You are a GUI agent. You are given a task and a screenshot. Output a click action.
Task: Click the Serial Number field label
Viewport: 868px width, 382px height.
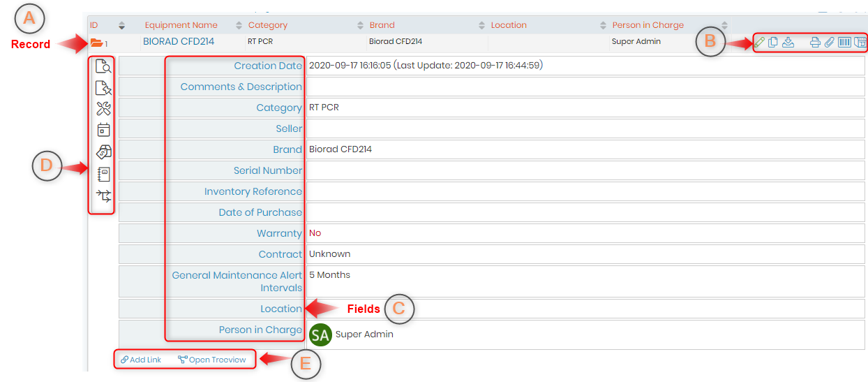pos(268,170)
